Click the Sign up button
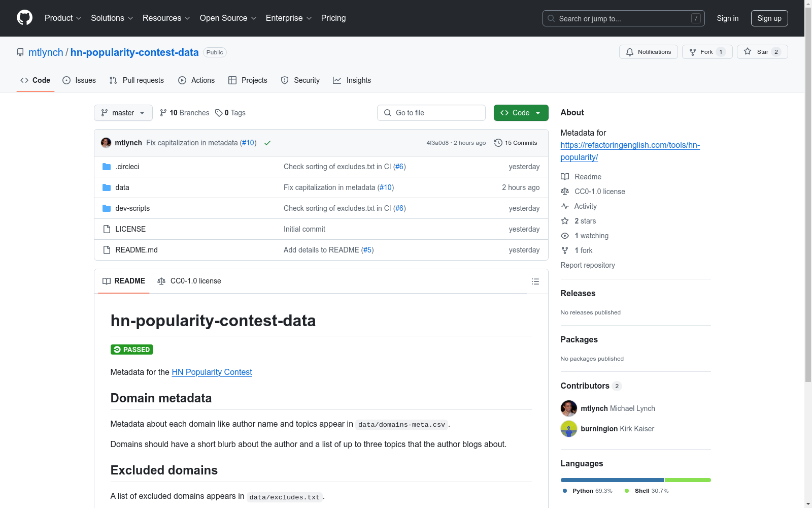 (769, 18)
